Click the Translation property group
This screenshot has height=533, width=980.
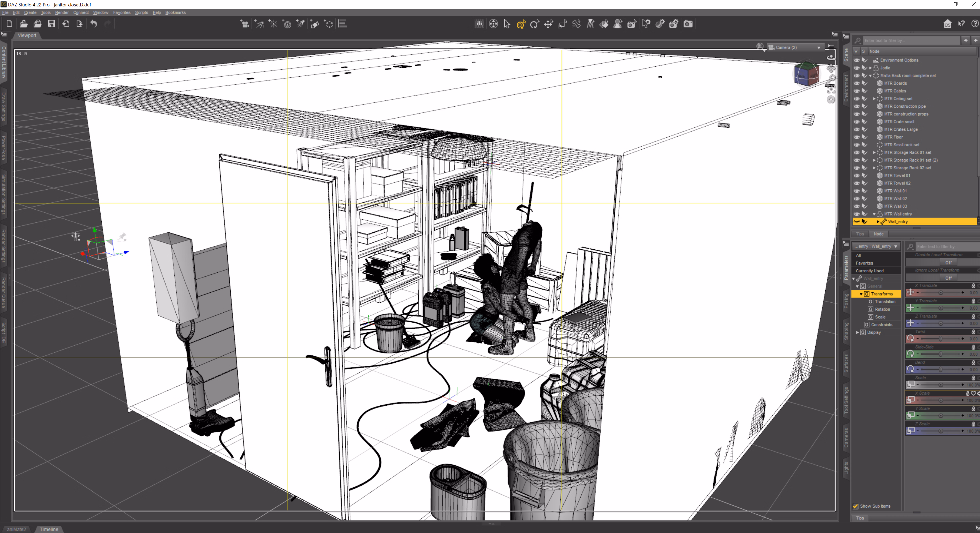pyautogui.click(x=885, y=302)
